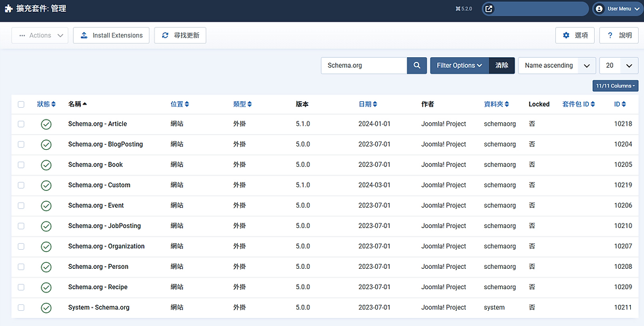
Task: Click the system folder cell
Action: pos(494,308)
